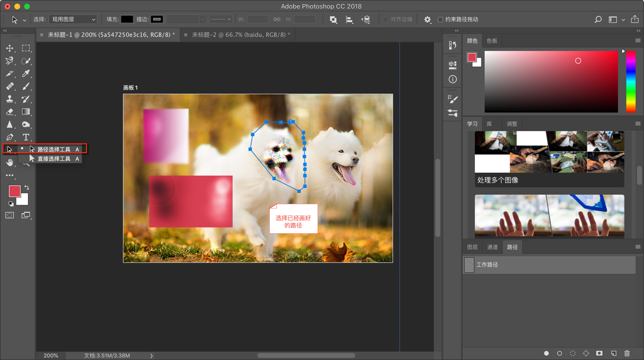Swap foreground and background colors
Viewport: 644px width, 360px height.
27,187
